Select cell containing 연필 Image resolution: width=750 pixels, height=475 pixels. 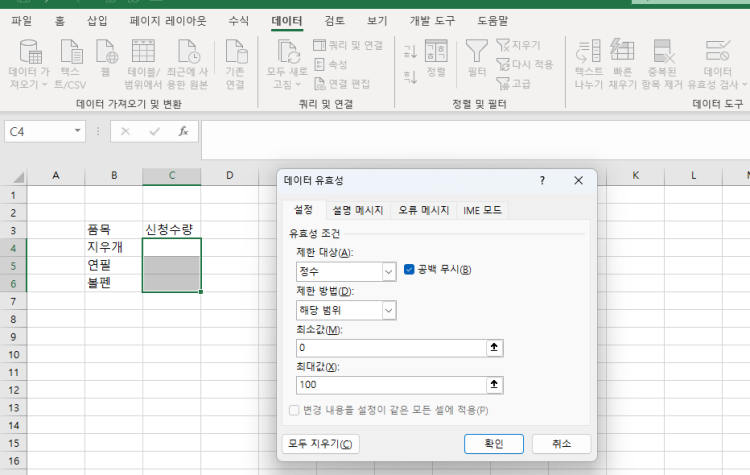point(114,265)
